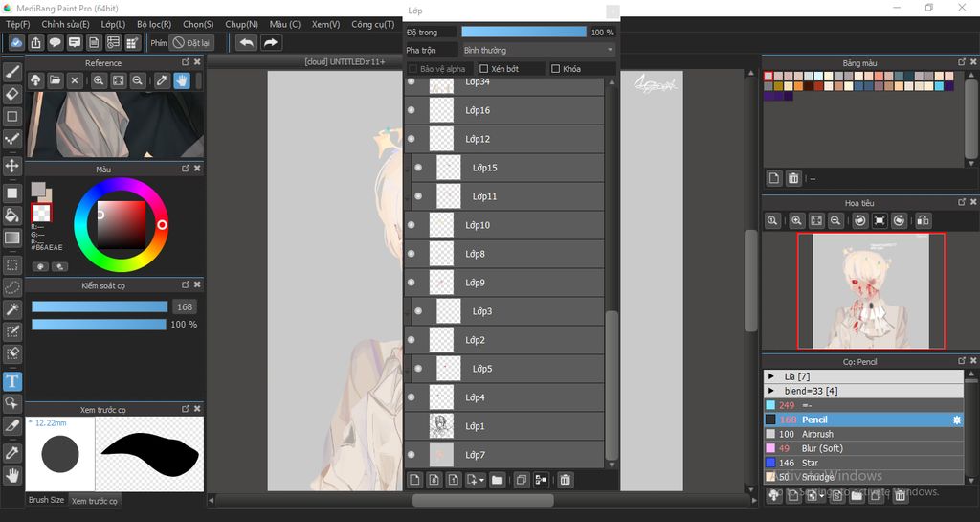
Task: Toggle visibility of layer Lớp8
Action: click(412, 254)
